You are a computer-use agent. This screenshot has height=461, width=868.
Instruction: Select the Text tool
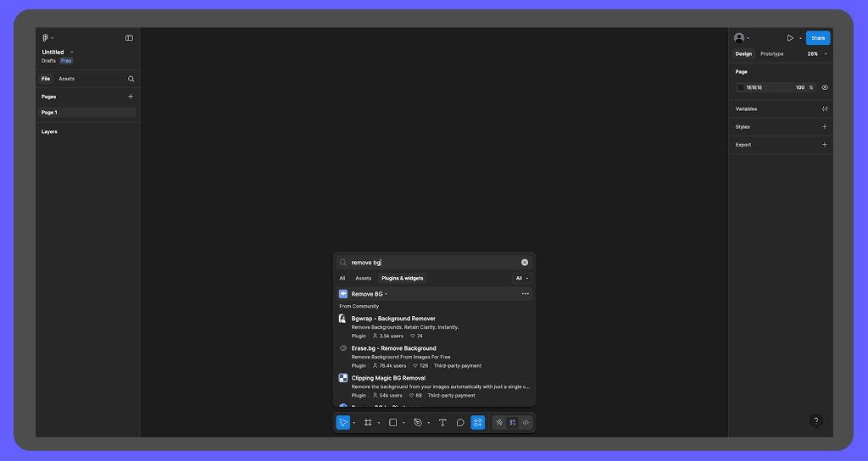pos(442,422)
